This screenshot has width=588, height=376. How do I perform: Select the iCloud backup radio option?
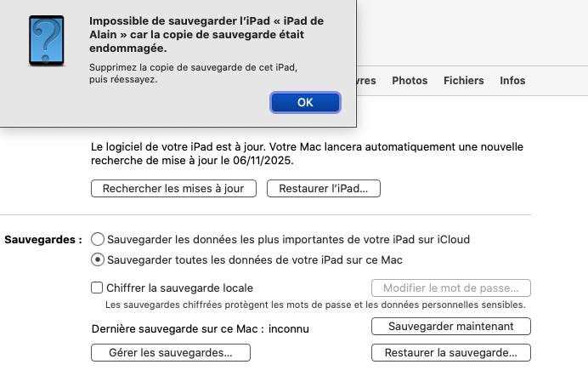pos(98,240)
